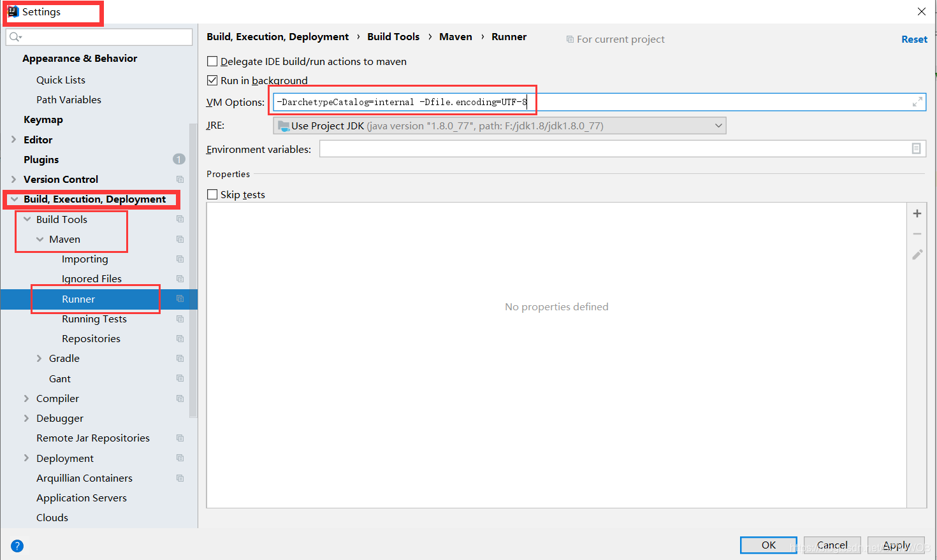Click project-level icon beside Deployment

tap(180, 458)
